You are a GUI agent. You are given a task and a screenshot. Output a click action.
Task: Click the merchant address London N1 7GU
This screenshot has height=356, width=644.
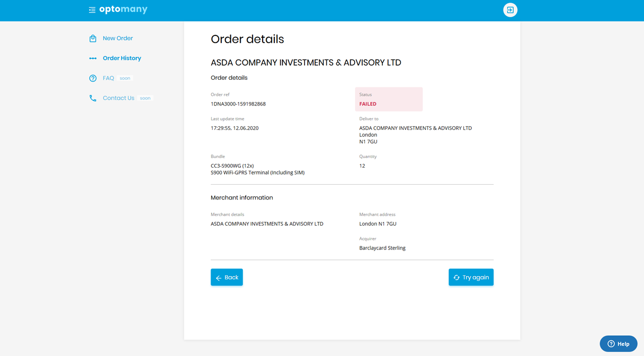(x=378, y=224)
